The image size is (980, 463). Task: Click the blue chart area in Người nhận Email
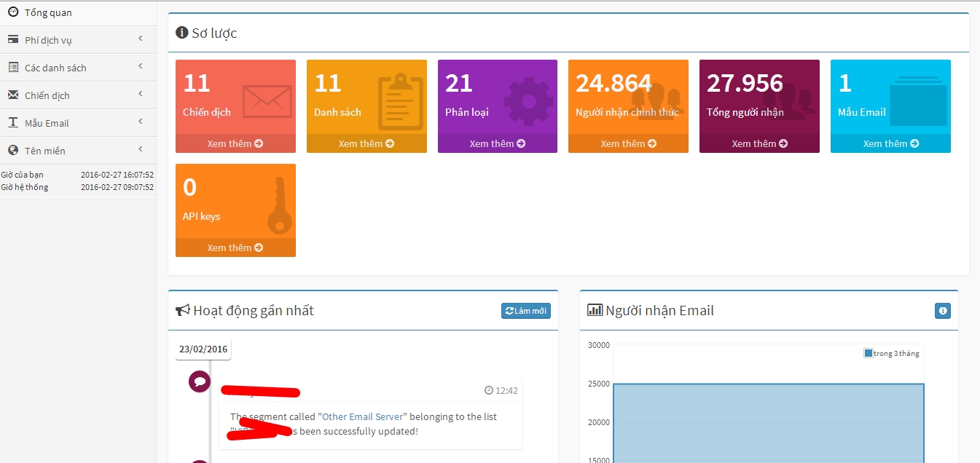coord(768,422)
